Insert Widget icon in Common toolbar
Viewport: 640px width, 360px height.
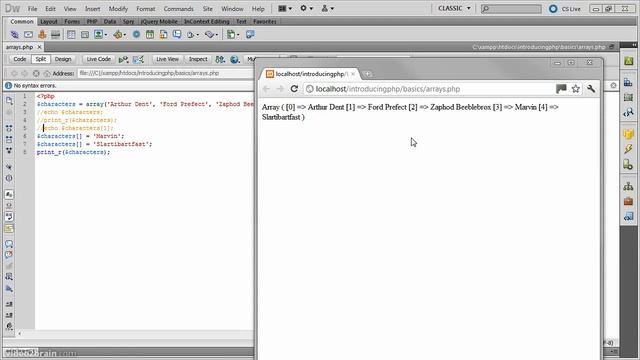(136, 35)
